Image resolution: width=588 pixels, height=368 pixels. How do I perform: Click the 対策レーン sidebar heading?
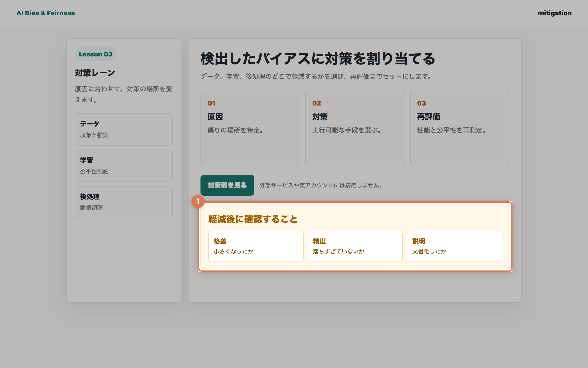(95, 73)
